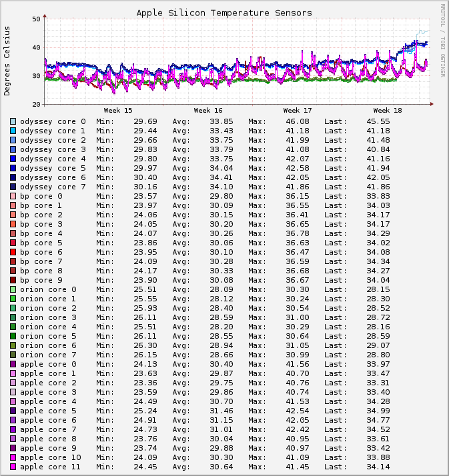Click the apple core 7 legend label

[x=48, y=429]
